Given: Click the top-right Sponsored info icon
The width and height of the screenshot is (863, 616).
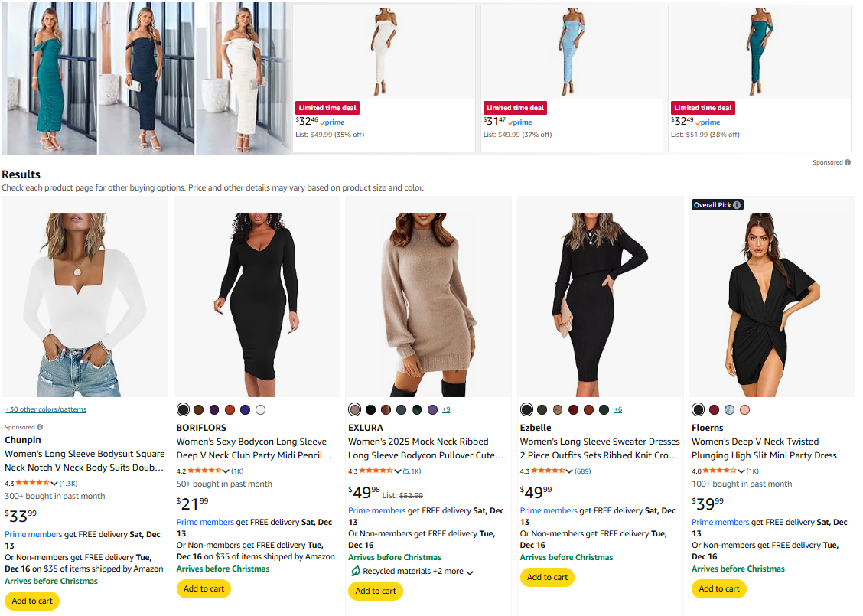Looking at the screenshot, I should (848, 162).
